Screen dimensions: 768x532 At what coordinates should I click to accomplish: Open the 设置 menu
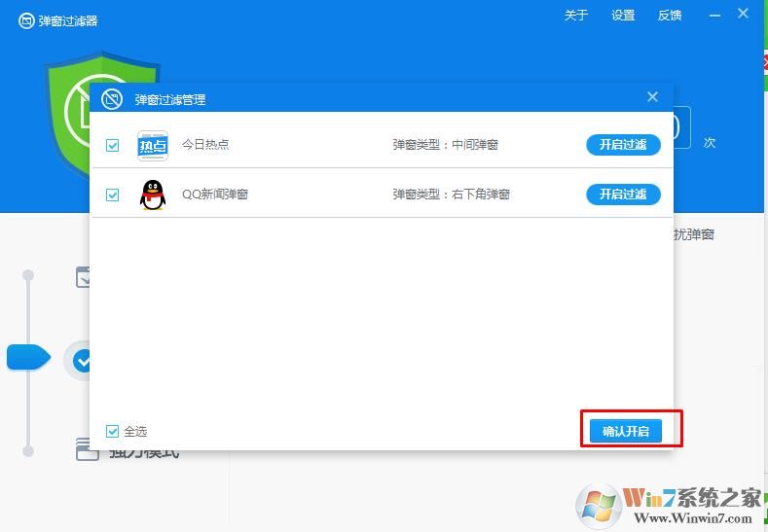pos(623,16)
